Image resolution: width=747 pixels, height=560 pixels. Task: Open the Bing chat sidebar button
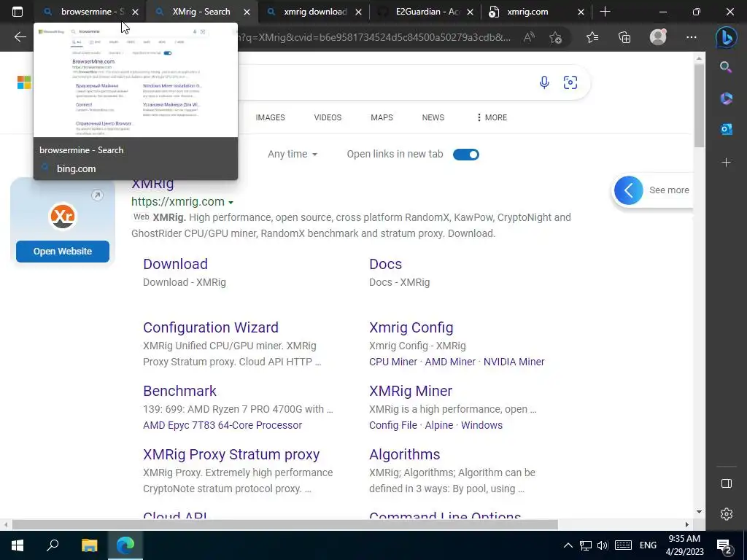[x=726, y=37]
